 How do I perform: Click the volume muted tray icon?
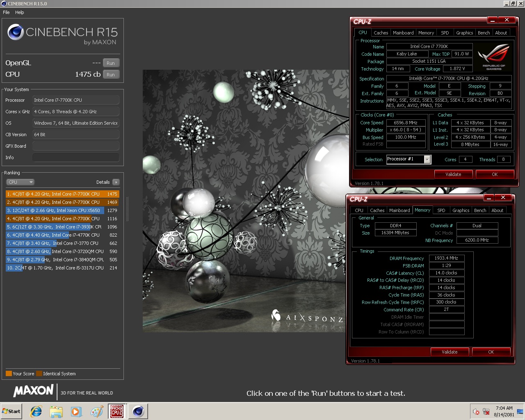click(476, 411)
